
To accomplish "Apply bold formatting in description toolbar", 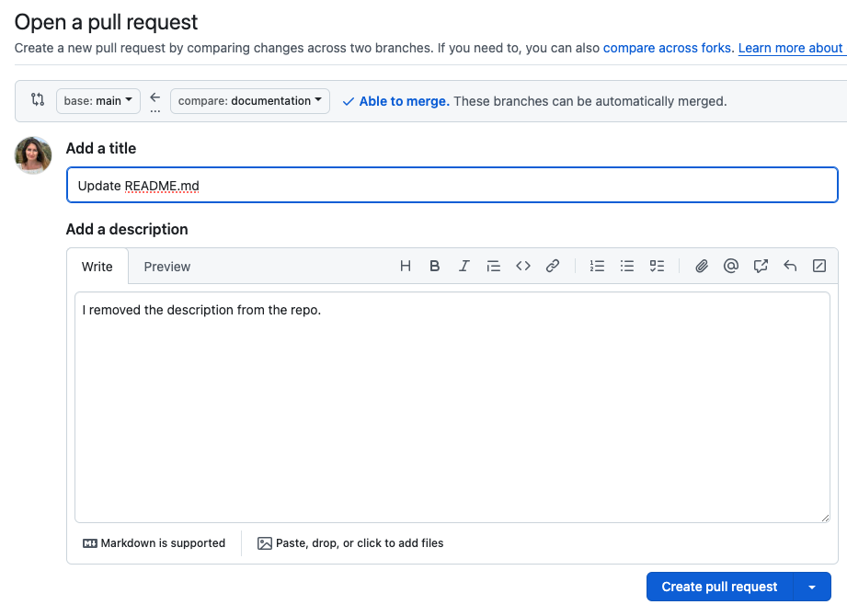I will tap(435, 267).
